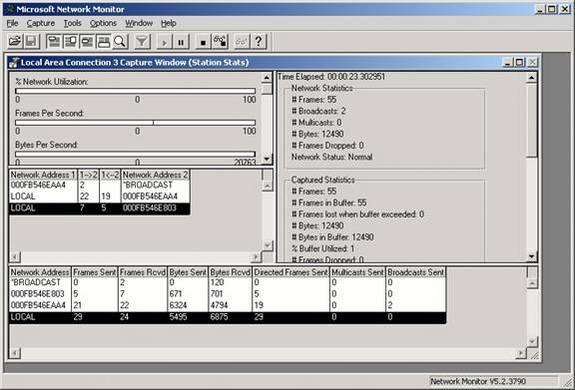This screenshot has width=575, height=390.
Task: Click the Broadcasts Sent column header
Action: pyautogui.click(x=416, y=272)
